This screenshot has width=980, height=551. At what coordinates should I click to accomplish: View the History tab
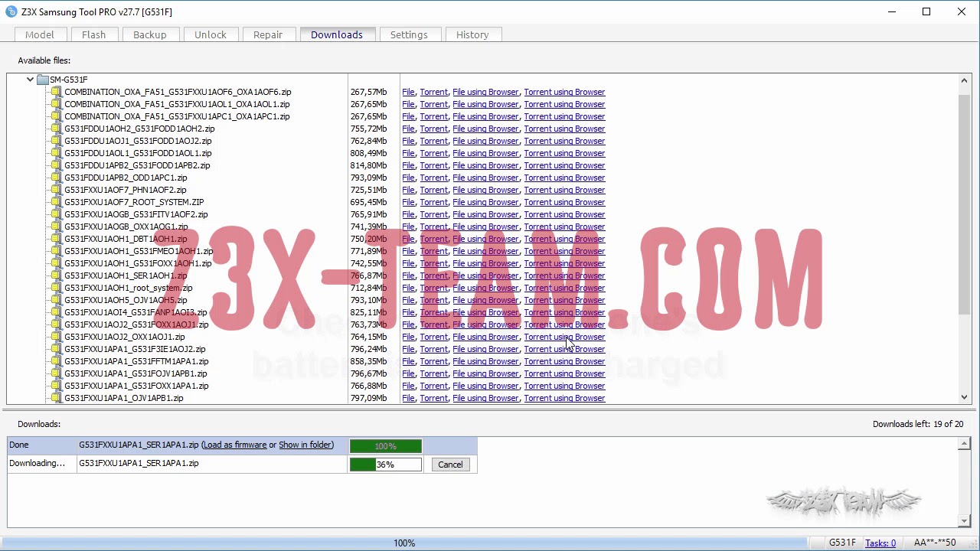pos(472,34)
